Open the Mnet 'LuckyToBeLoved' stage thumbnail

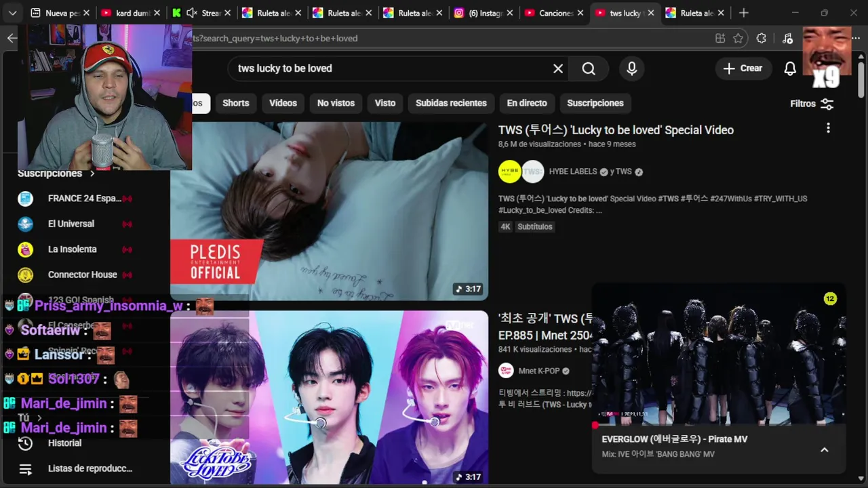point(329,397)
